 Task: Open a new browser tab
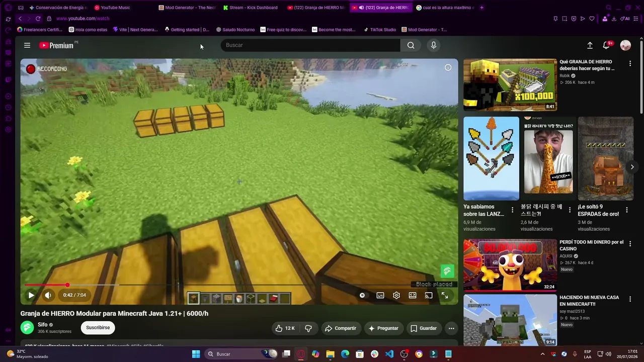point(482,8)
